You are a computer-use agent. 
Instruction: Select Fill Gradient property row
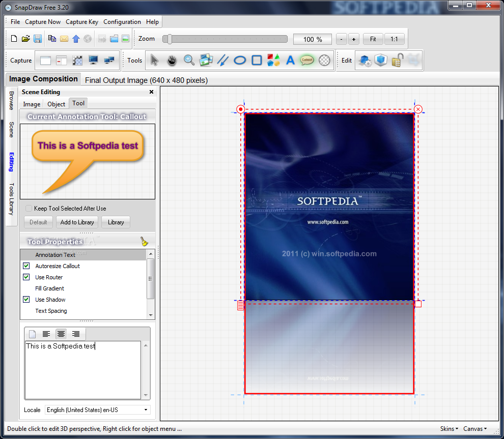tap(83, 288)
